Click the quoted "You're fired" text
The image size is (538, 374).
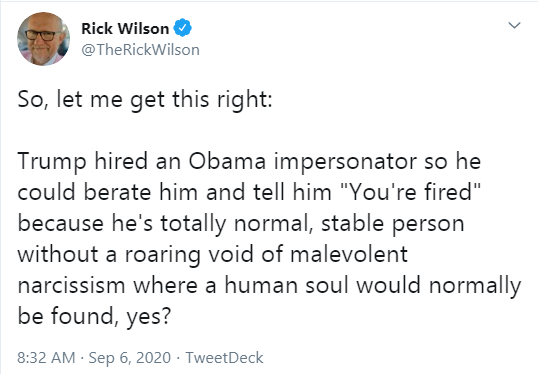[410, 192]
